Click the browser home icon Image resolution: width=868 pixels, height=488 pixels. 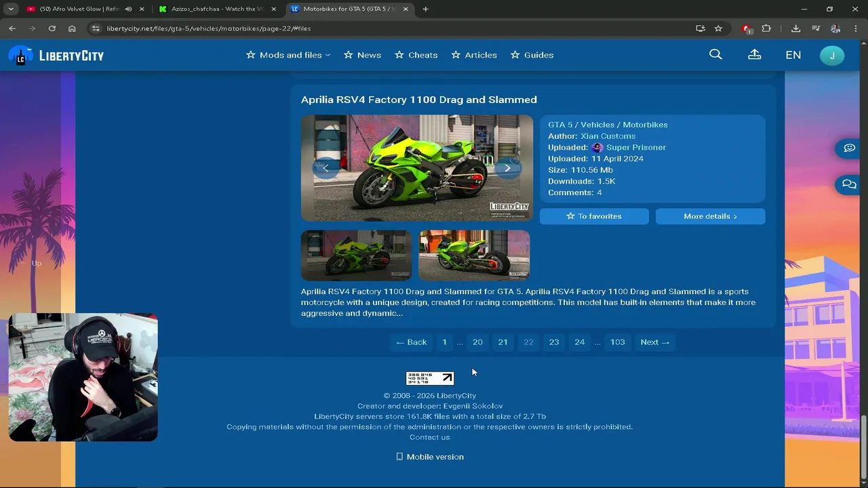[x=72, y=28]
